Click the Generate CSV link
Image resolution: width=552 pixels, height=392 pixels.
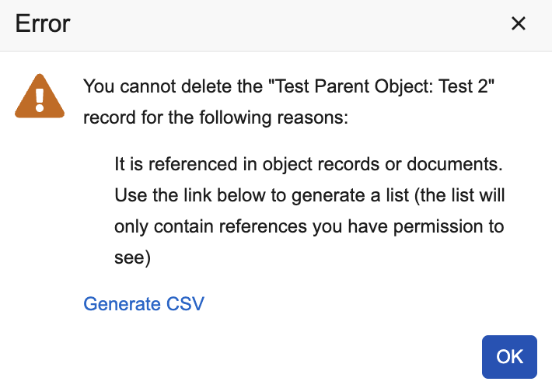[x=144, y=303]
